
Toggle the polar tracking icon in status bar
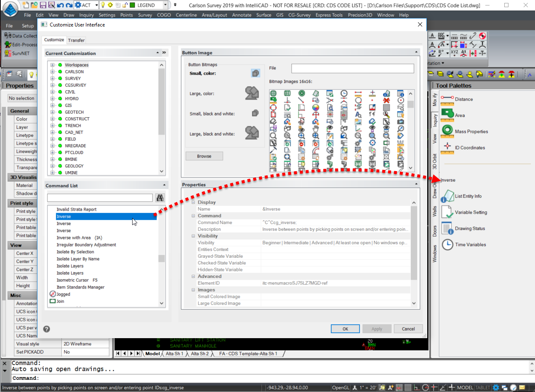click(426, 387)
